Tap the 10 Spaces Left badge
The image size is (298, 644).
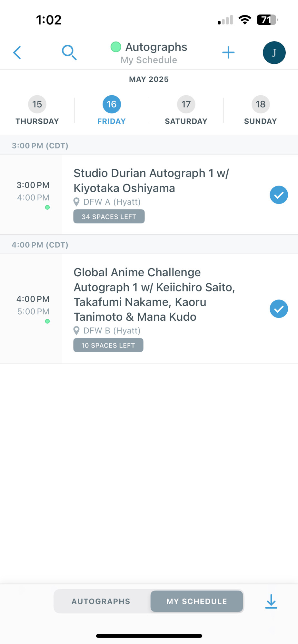pos(108,345)
